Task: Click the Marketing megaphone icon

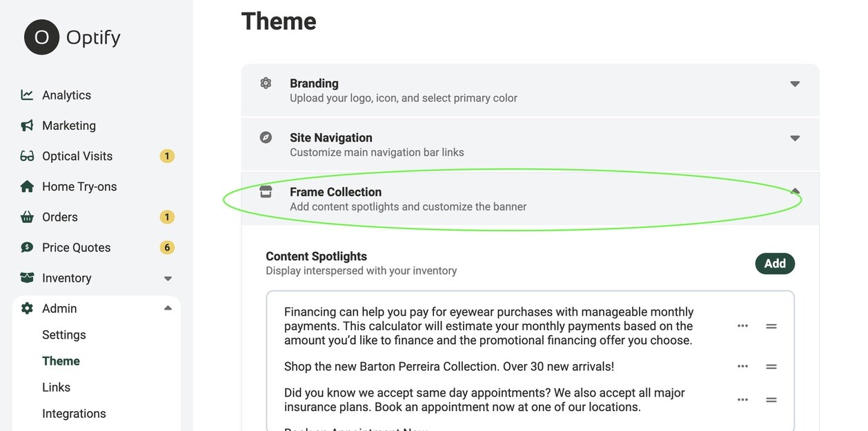Action: coord(27,125)
